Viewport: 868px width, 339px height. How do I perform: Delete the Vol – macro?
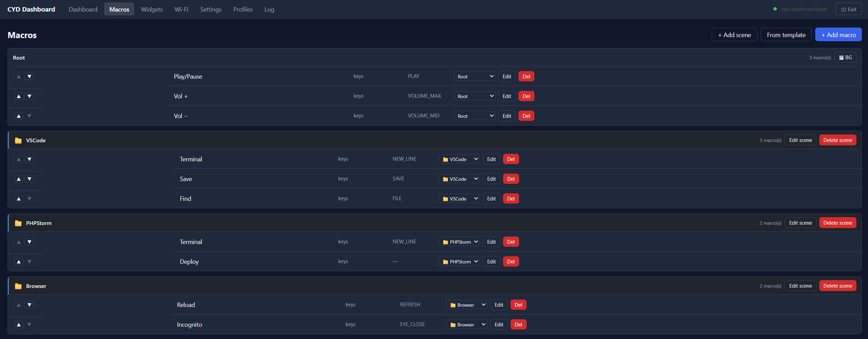pos(526,116)
